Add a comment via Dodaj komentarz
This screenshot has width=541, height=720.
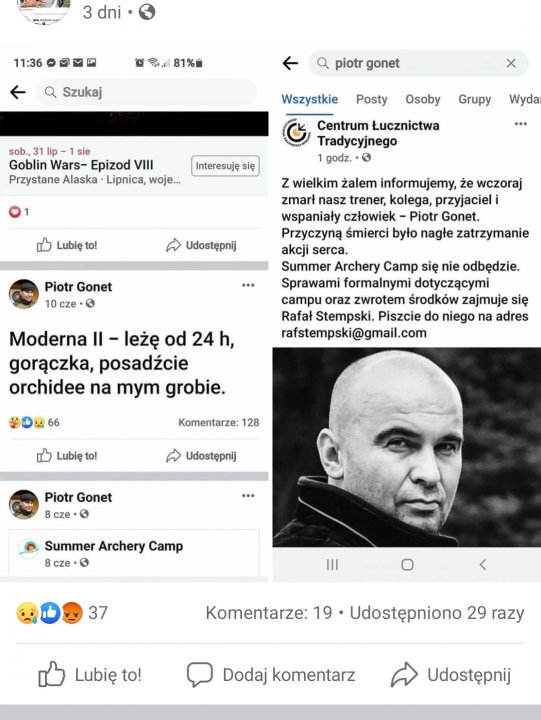[271, 675]
